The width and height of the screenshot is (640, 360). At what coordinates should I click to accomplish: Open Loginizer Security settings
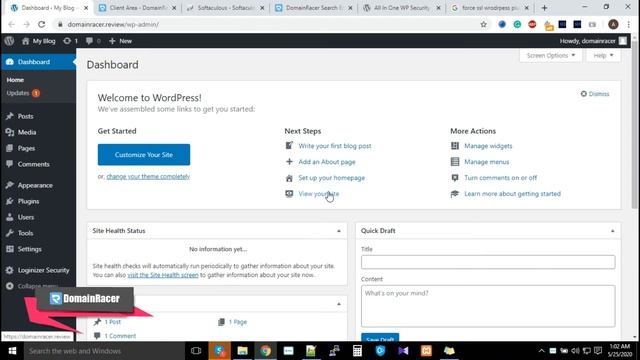tap(43, 270)
